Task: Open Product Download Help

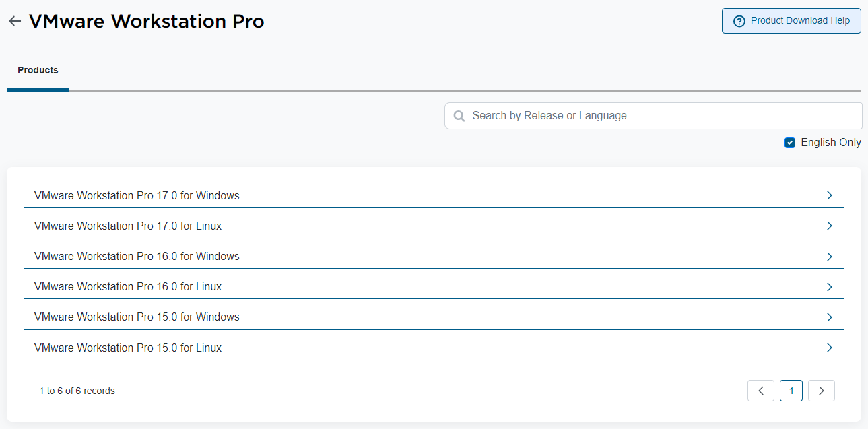Action: [x=791, y=20]
